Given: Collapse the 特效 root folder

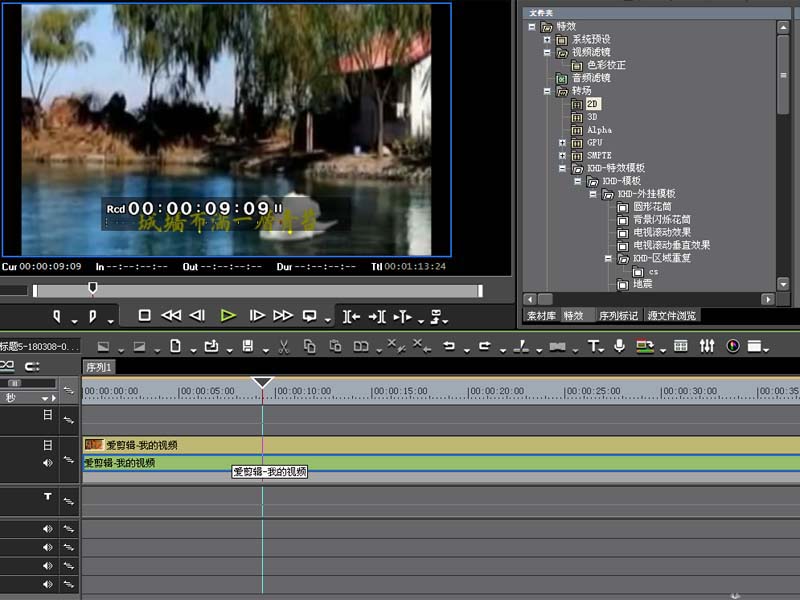Looking at the screenshot, I should (x=532, y=27).
